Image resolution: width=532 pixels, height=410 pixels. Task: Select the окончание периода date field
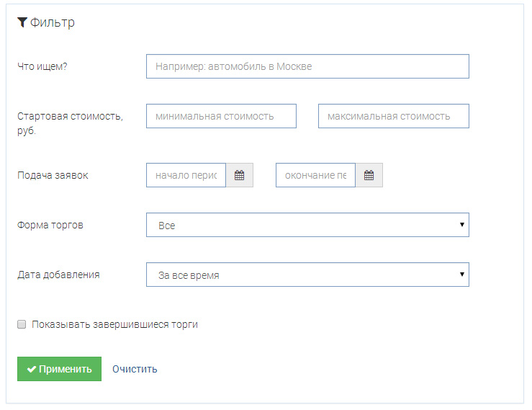[315, 175]
